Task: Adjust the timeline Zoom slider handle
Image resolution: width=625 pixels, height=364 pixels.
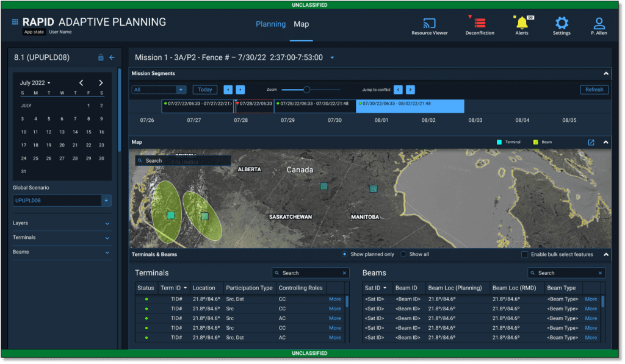Action: (306, 90)
